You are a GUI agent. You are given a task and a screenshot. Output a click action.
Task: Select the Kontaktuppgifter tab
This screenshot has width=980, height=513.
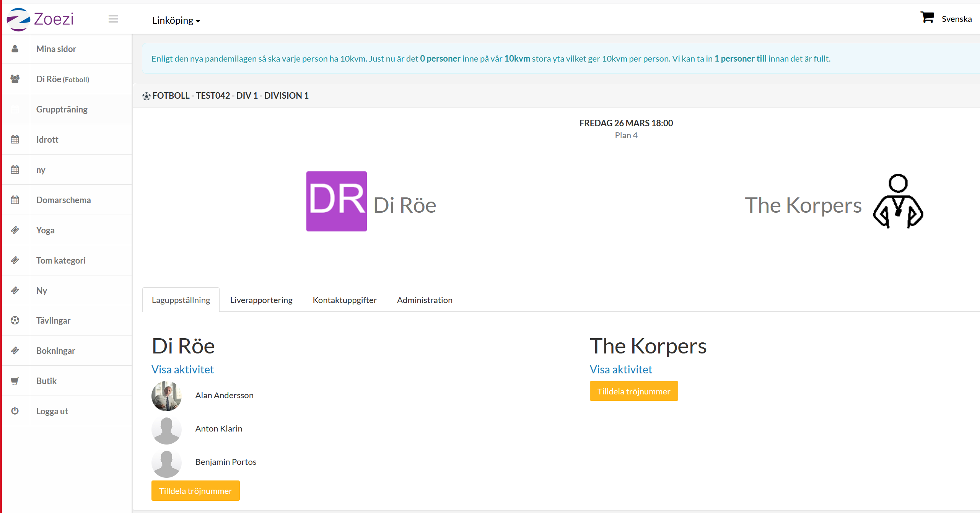tap(345, 300)
